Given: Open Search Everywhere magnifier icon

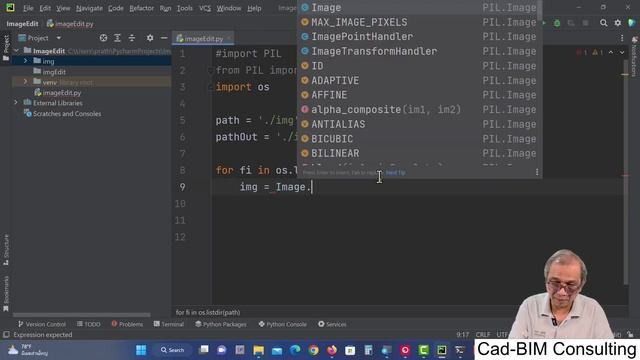Looking at the screenshot, I should click(603, 23).
